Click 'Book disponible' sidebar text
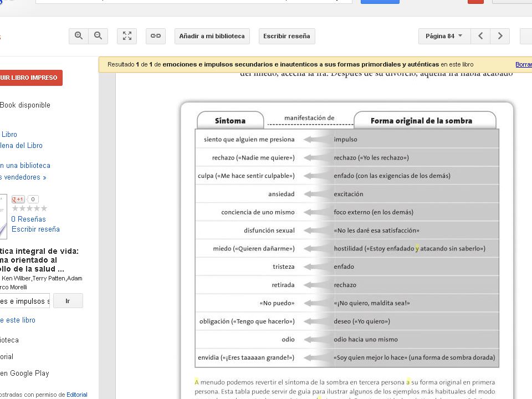Screen dimensions: 532x399 25,105
